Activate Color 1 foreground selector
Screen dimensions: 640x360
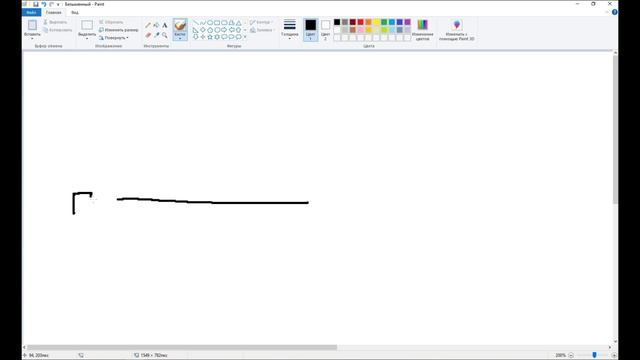coord(311,29)
